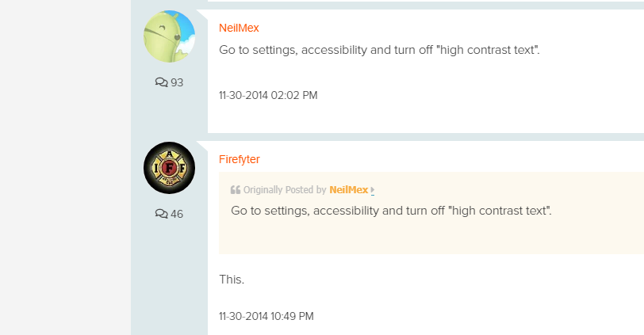The width and height of the screenshot is (644, 335).
Task: Click the 11-30-2014 02:02 PM timestamp
Action: (268, 95)
